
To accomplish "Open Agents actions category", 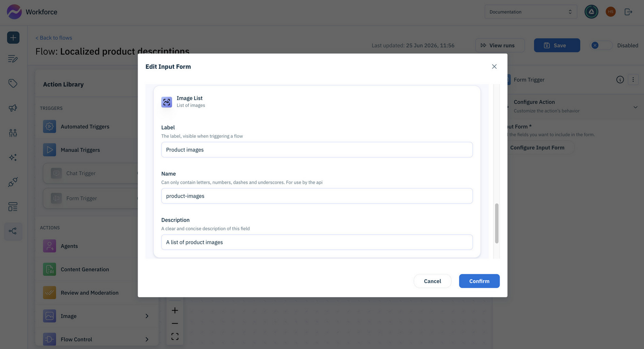I will (87, 246).
